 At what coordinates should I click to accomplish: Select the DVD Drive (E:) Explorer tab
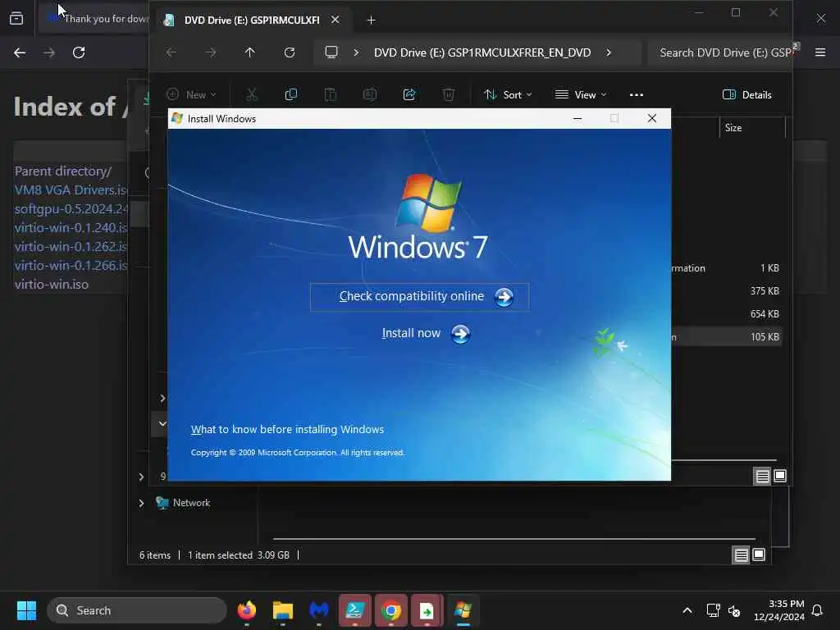(x=251, y=21)
